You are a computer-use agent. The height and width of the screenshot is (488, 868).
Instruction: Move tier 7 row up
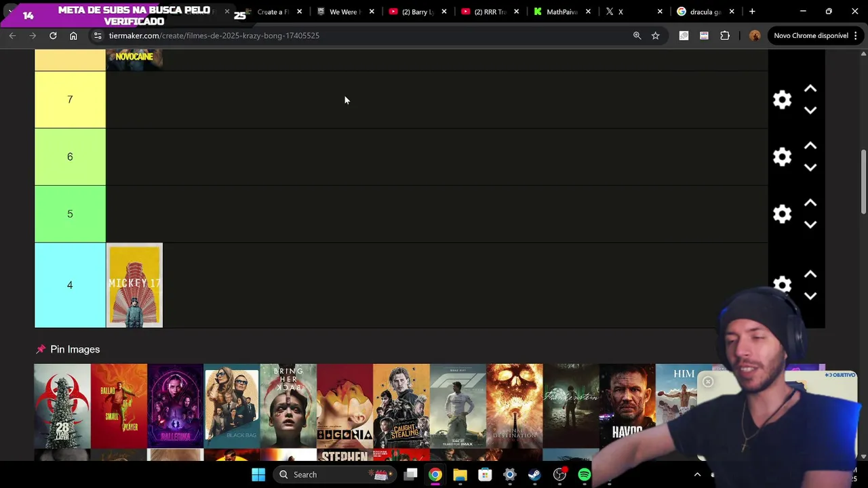click(x=810, y=89)
